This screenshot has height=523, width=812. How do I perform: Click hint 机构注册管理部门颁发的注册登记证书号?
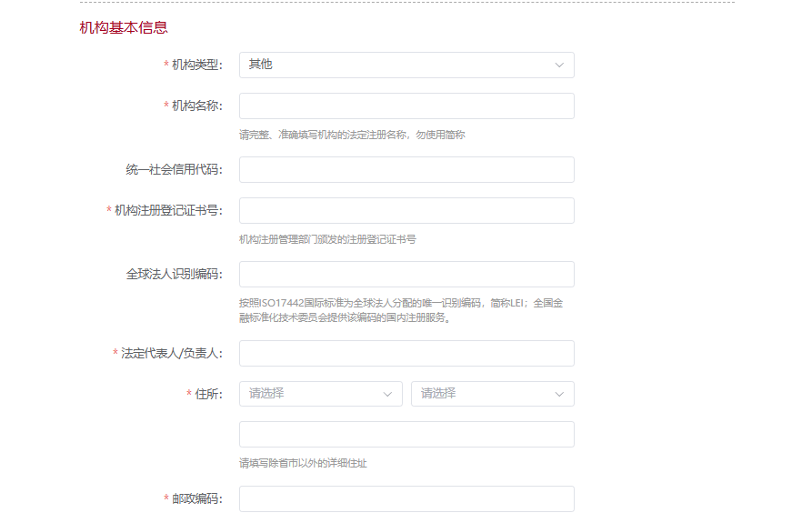click(x=327, y=239)
